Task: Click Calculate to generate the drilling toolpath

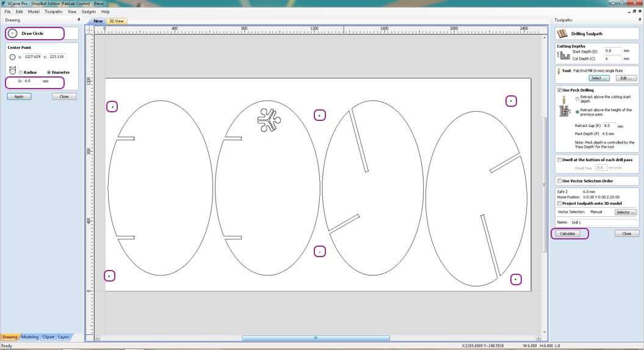Action: click(568, 233)
